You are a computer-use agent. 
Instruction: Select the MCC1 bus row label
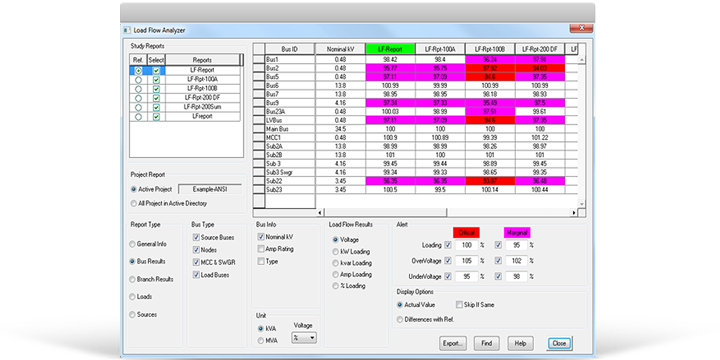tap(290, 138)
